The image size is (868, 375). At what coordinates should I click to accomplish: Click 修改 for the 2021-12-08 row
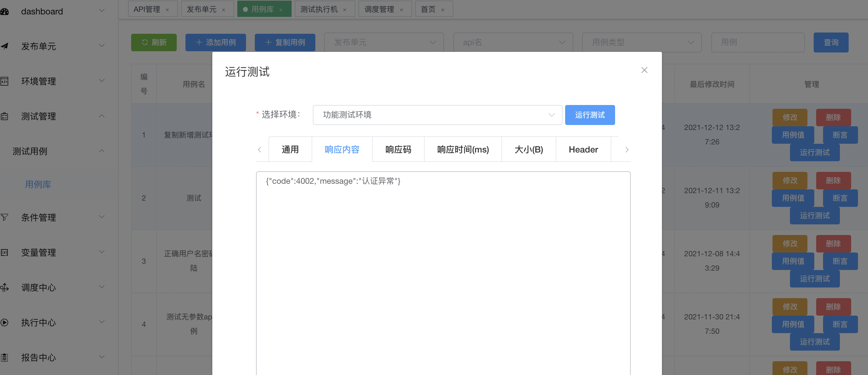790,243
